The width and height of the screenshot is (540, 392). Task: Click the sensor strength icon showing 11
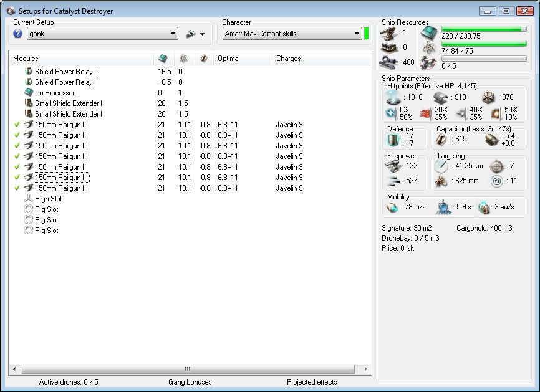[497, 181]
